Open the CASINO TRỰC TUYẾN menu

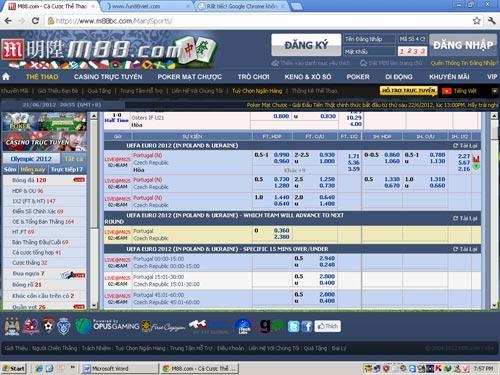point(108,77)
